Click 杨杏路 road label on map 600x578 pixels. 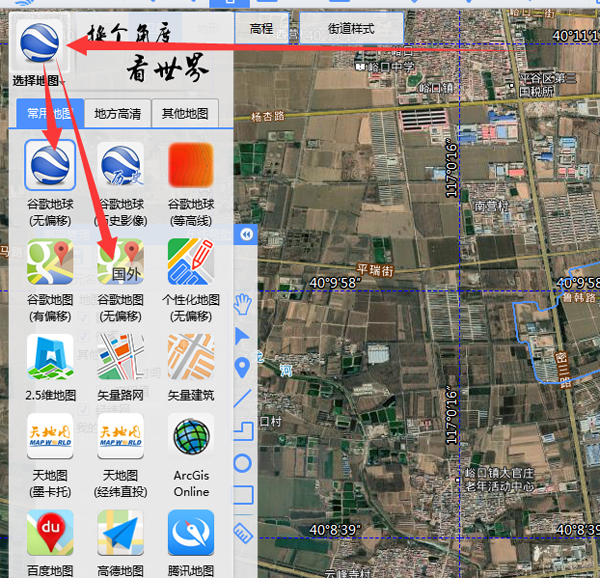coord(268,116)
